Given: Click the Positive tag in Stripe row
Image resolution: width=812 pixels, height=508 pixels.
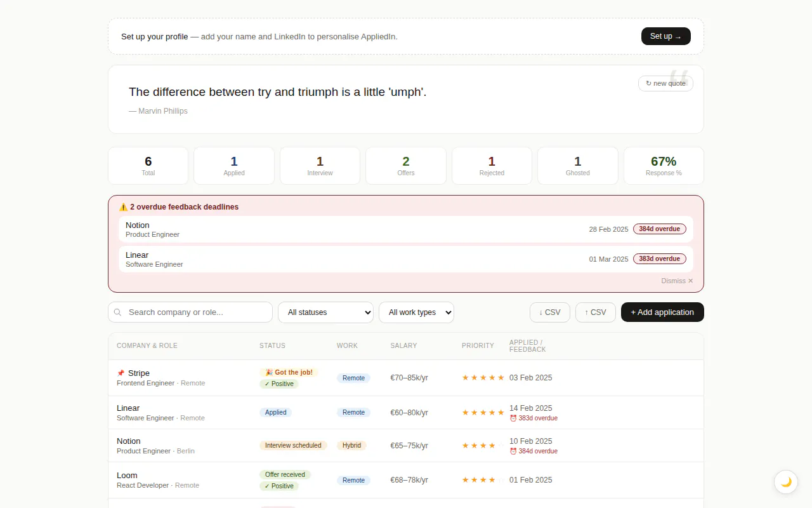Looking at the screenshot, I should click(279, 384).
